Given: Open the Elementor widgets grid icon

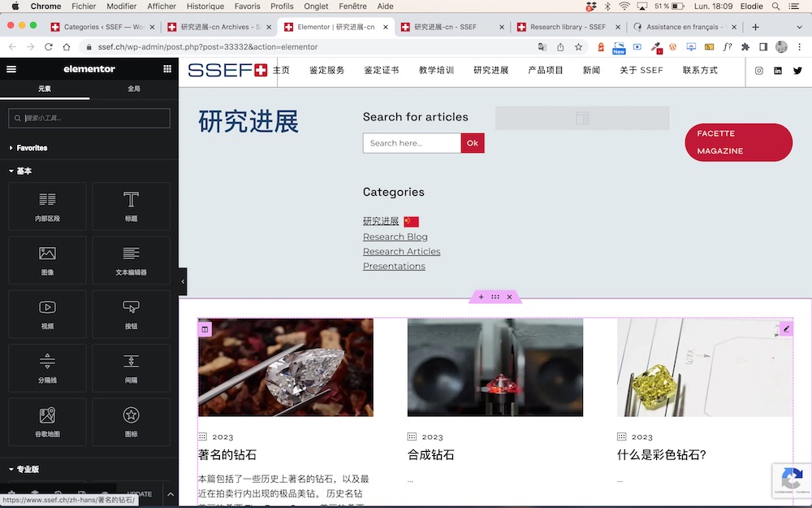Looking at the screenshot, I should coord(167,69).
